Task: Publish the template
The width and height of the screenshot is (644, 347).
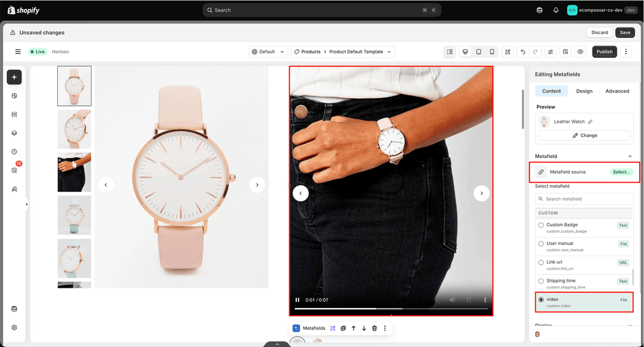Action: (x=604, y=52)
